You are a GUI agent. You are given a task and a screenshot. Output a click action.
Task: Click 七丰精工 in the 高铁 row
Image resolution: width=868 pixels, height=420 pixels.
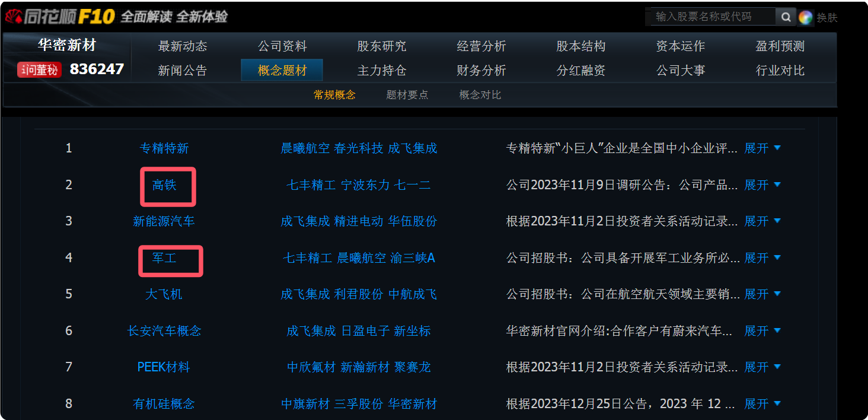[311, 185]
